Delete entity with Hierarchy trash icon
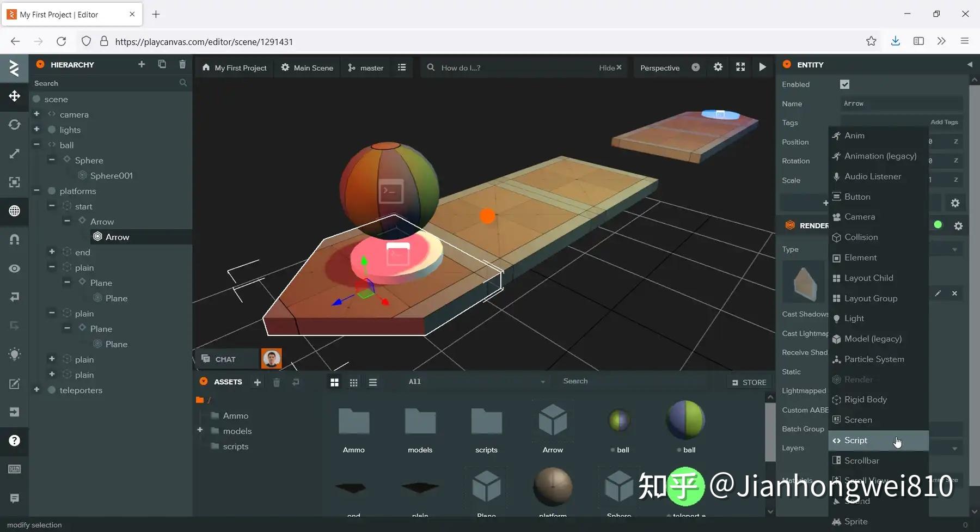 tap(182, 64)
